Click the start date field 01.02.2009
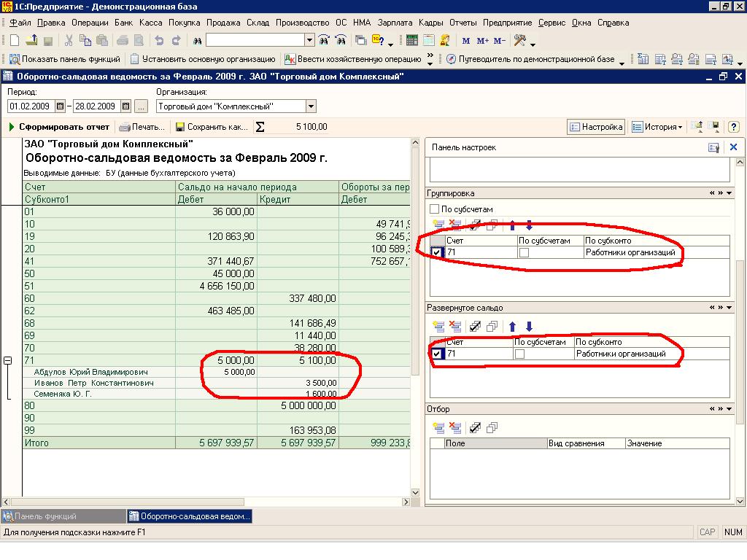Image resolution: width=747 pixels, height=560 pixels. 31,106
